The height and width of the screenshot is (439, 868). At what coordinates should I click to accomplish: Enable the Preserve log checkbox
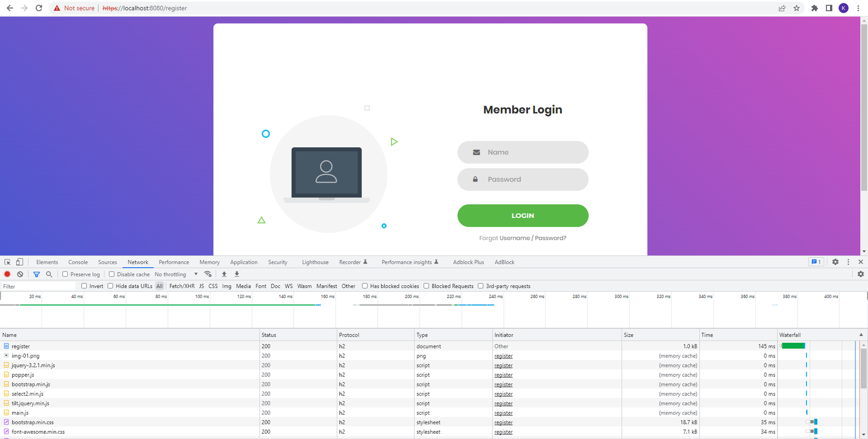click(x=65, y=274)
